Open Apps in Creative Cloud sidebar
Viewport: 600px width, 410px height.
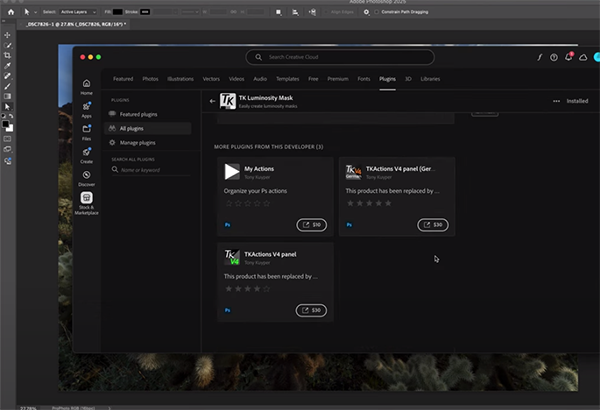point(86,109)
